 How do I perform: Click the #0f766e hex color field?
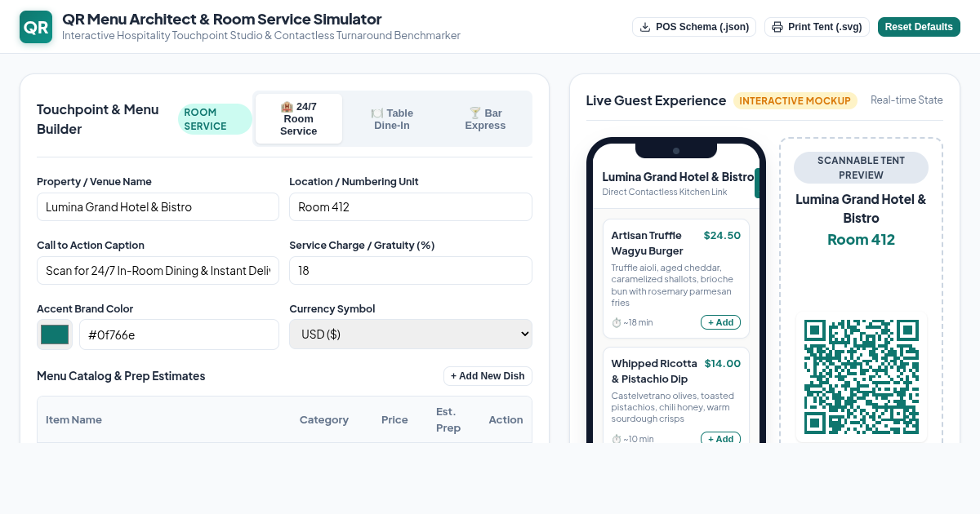pyautogui.click(x=179, y=335)
